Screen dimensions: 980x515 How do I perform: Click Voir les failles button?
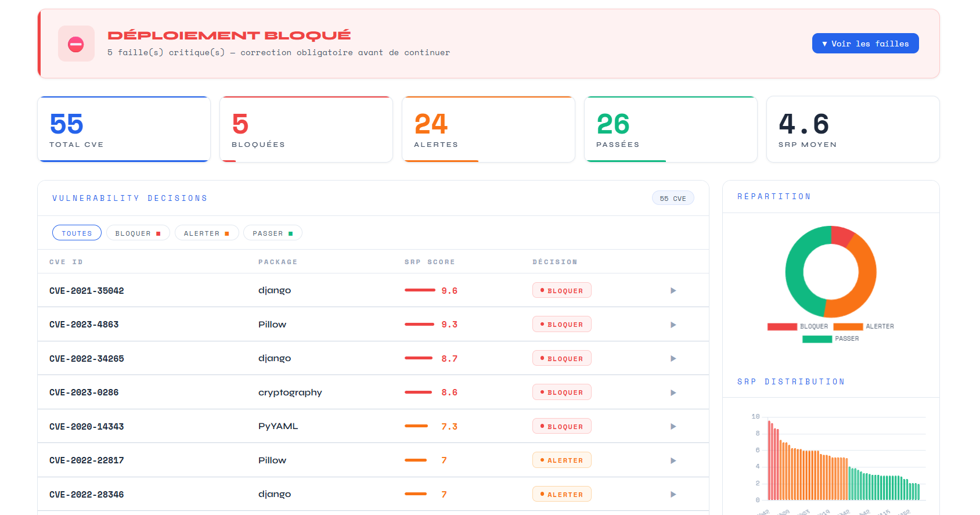tap(865, 44)
